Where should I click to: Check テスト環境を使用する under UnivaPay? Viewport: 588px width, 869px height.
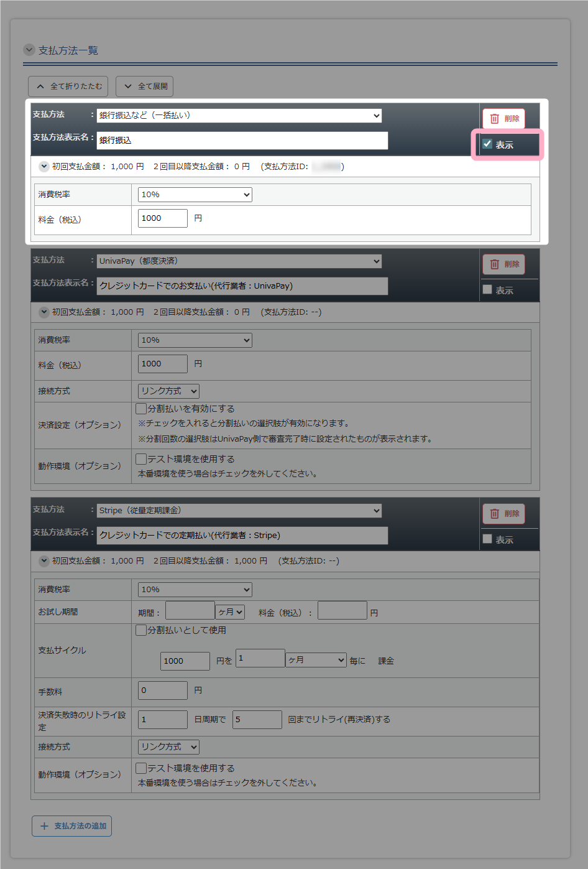[142, 459]
